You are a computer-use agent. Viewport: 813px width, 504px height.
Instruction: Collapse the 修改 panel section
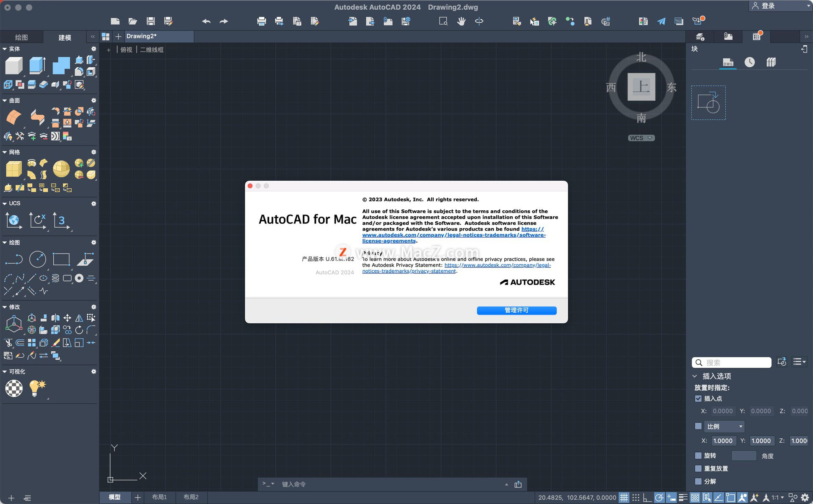5,307
